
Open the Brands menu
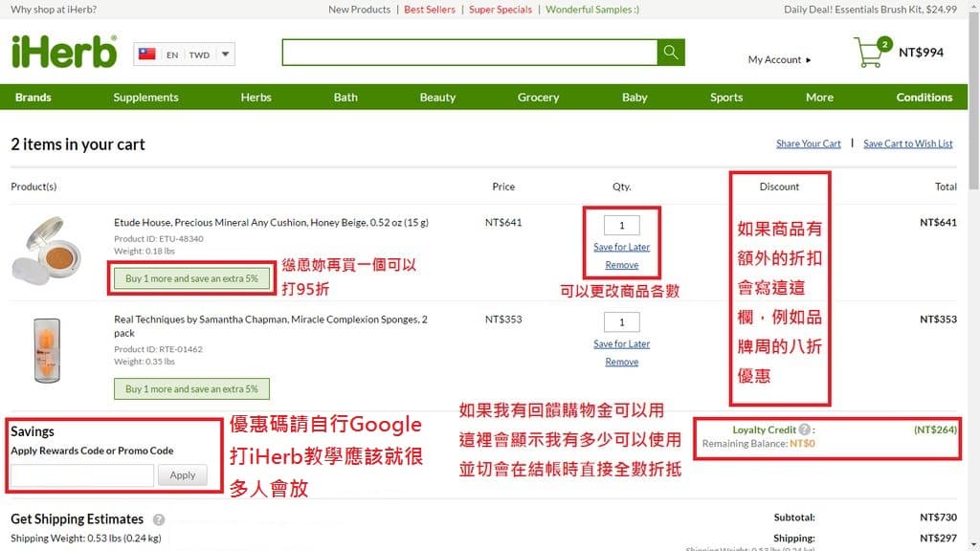pyautogui.click(x=33, y=97)
